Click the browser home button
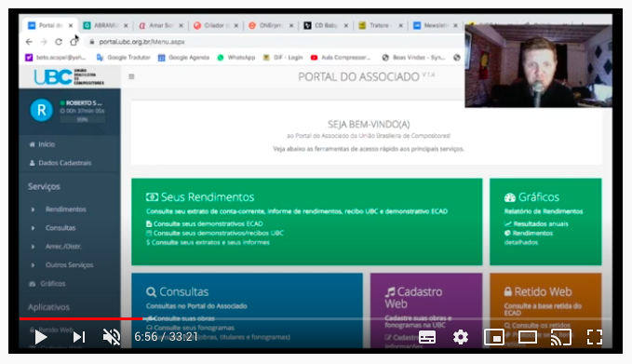Image resolution: width=632 pixels, height=364 pixels. (x=74, y=42)
